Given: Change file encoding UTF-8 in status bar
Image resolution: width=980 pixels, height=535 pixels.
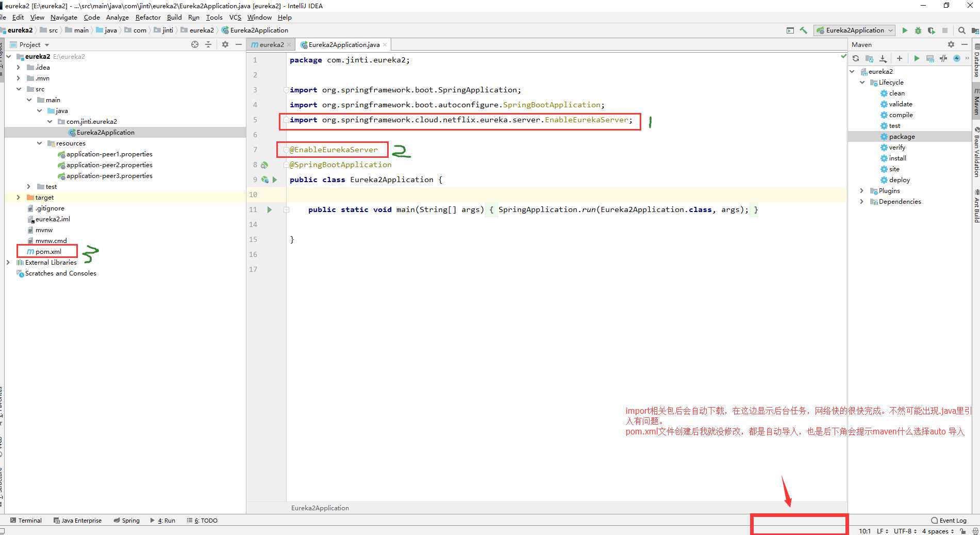Looking at the screenshot, I should 905,531.
